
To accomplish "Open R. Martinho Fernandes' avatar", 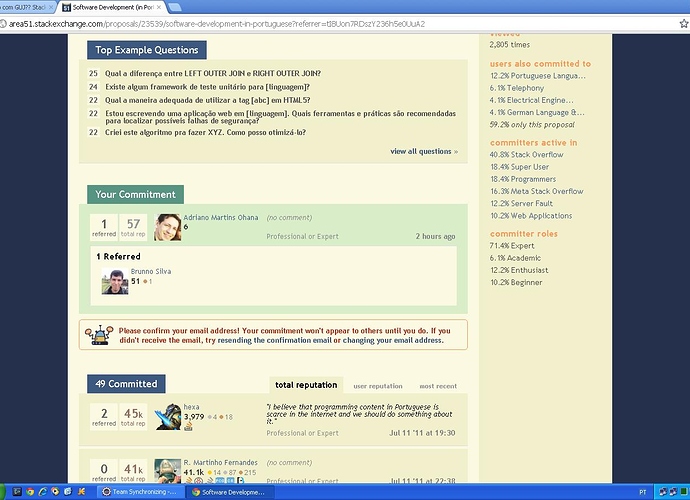I will (168, 471).
